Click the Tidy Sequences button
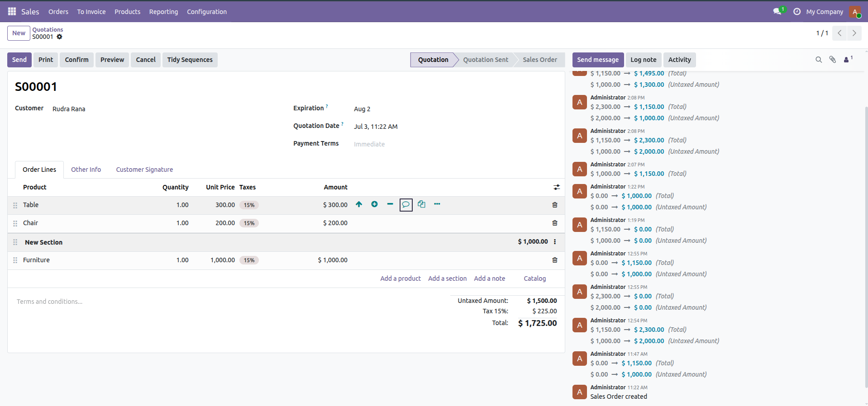This screenshot has width=868, height=406. [190, 60]
